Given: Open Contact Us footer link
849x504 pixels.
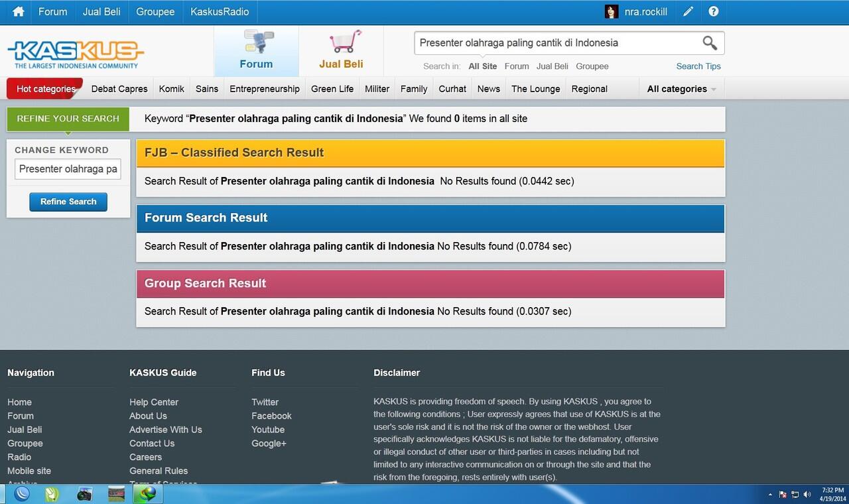Looking at the screenshot, I should 152,443.
